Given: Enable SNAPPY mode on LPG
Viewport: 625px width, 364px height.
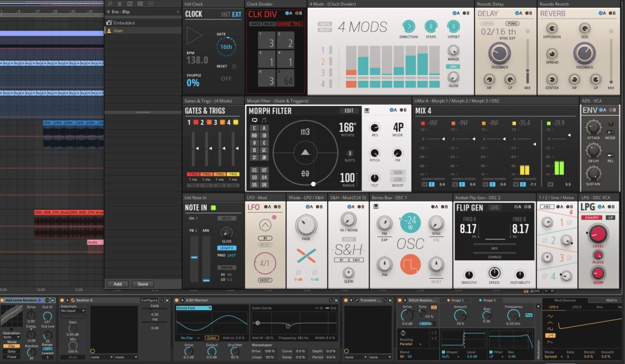Looking at the screenshot, I should [592, 217].
